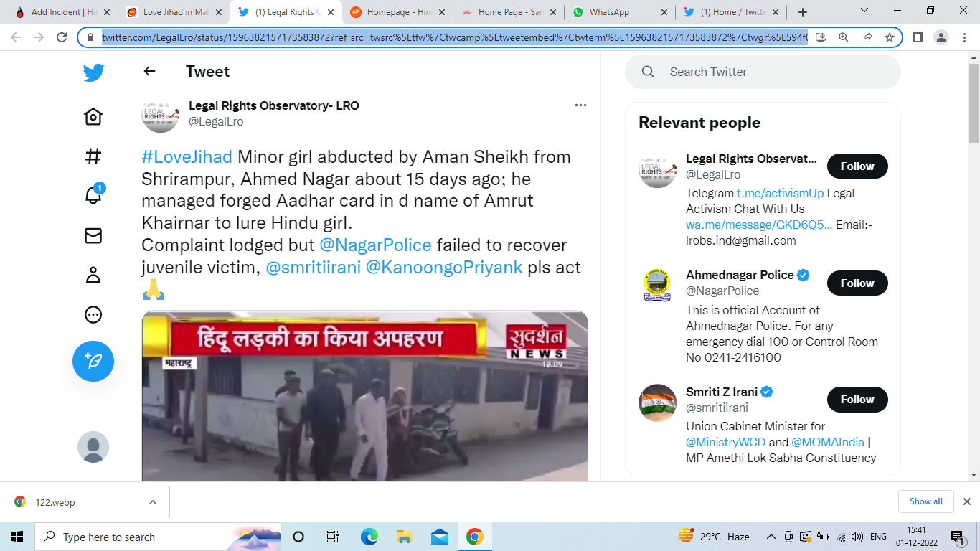Click Twitter bird logo
This screenshot has width=980, height=551.
point(93,72)
